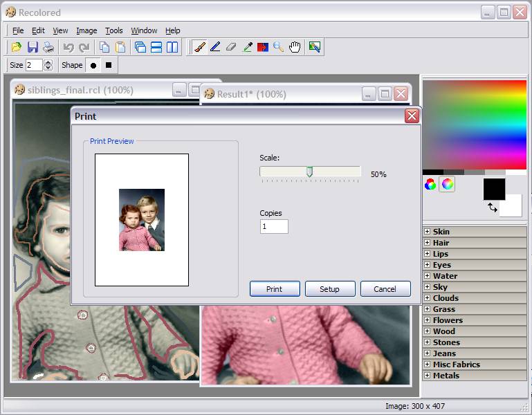The height and width of the screenshot is (415, 532).
Task: Click the Scale slider handle
Action: (x=309, y=172)
